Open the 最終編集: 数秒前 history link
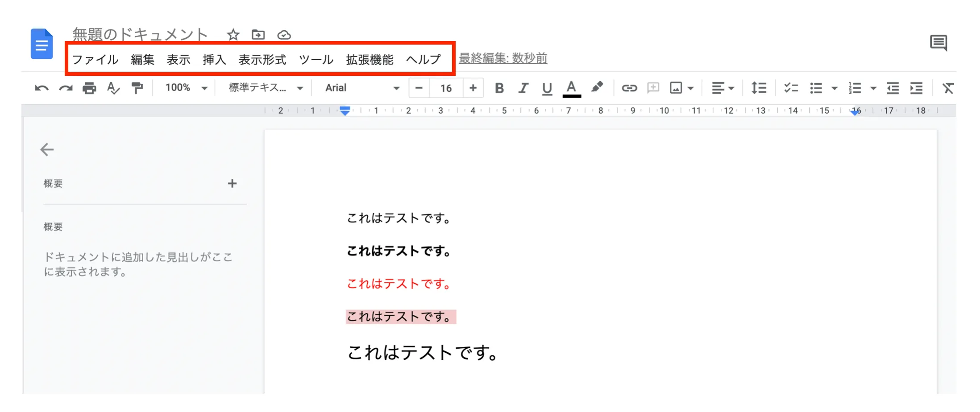 click(503, 58)
